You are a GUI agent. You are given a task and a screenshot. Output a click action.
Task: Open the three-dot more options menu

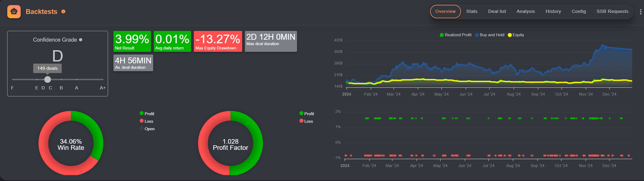(641, 12)
